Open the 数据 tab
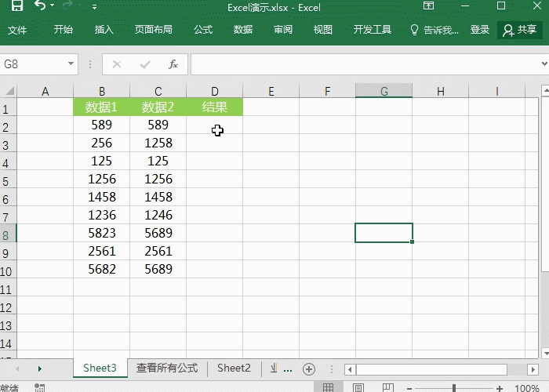 point(243,30)
